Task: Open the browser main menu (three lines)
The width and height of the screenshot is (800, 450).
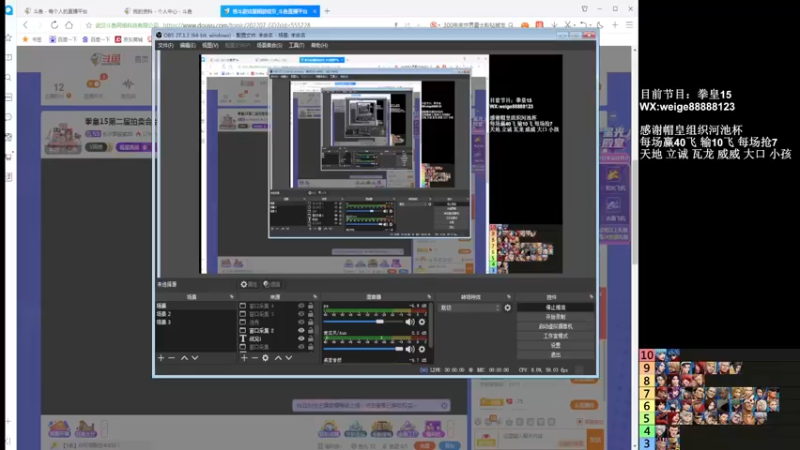Action: pyautogui.click(x=630, y=24)
